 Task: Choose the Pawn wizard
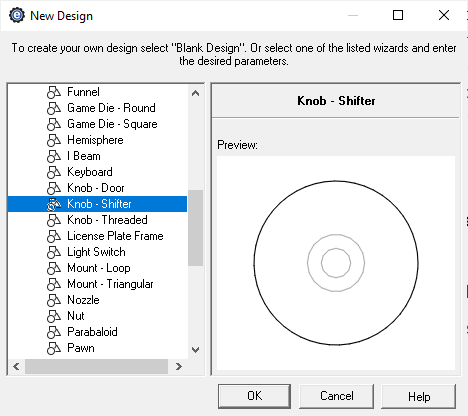click(x=81, y=348)
